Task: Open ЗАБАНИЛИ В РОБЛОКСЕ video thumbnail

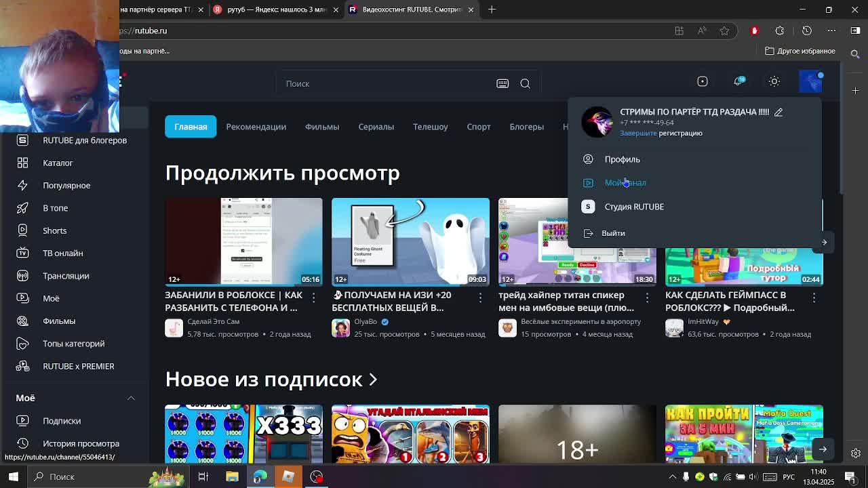Action: (243, 242)
